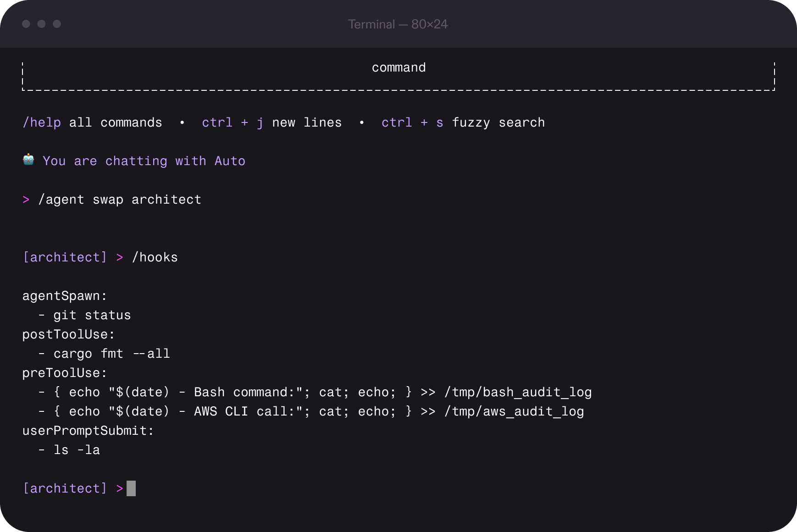The image size is (797, 532).
Task: Click the ctrl + s fuzzy search hint
Action: click(x=463, y=122)
